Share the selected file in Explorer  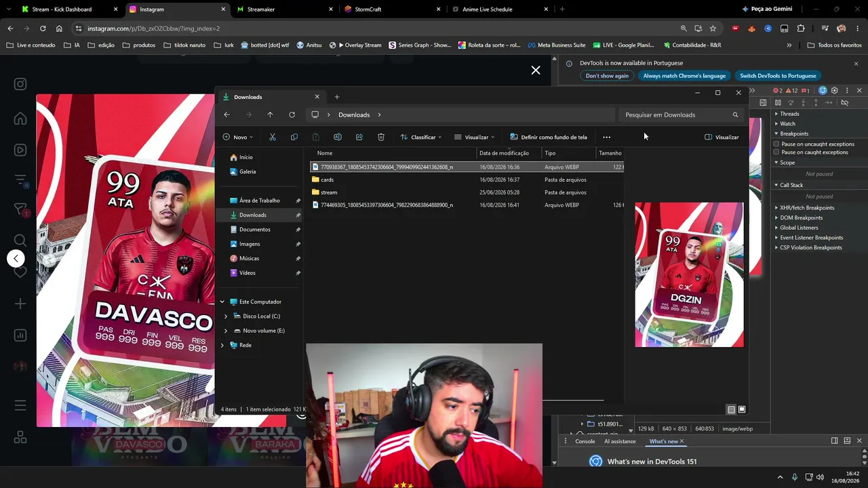point(359,137)
